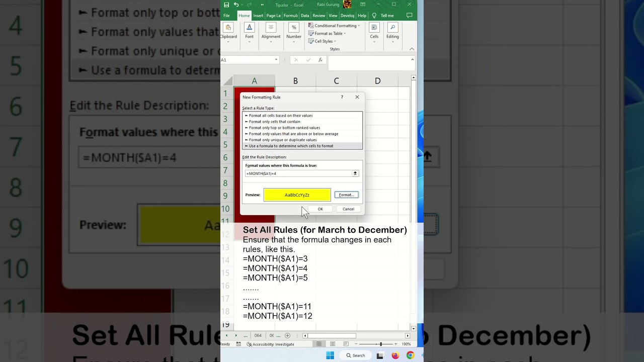The image size is (644, 362).
Task: Open the Clipboard group paste icon
Action: tap(228, 28)
